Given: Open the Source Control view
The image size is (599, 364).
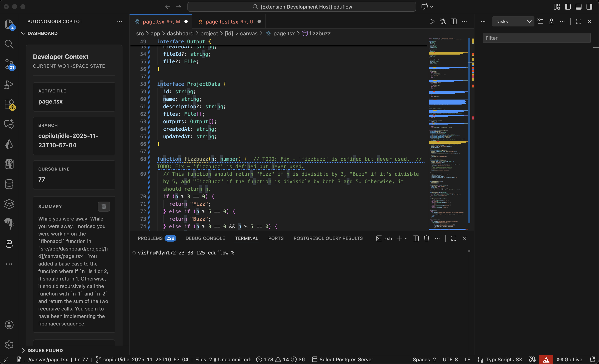Looking at the screenshot, I should (9, 64).
